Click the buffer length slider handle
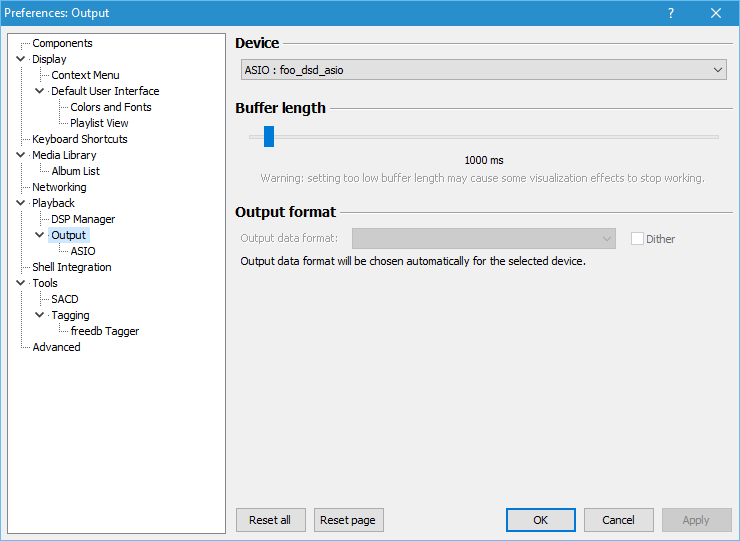Screen dimensions: 740x541 (x=269, y=136)
